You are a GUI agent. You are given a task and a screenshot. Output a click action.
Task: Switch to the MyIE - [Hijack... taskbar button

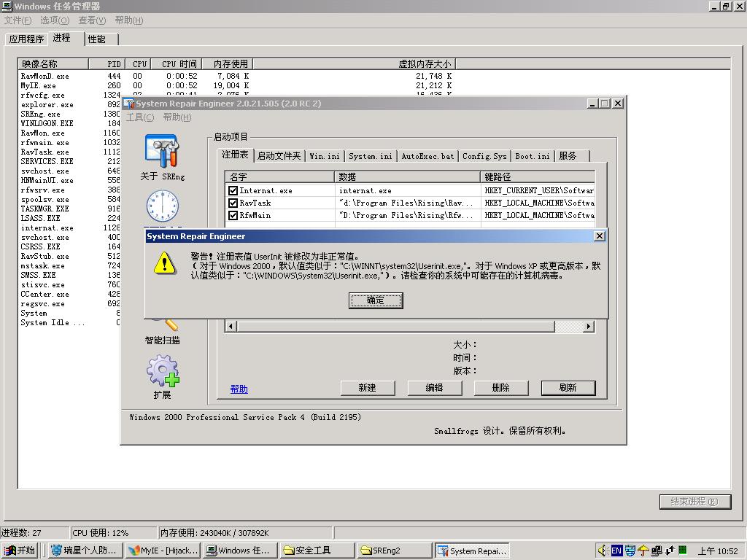(x=163, y=551)
